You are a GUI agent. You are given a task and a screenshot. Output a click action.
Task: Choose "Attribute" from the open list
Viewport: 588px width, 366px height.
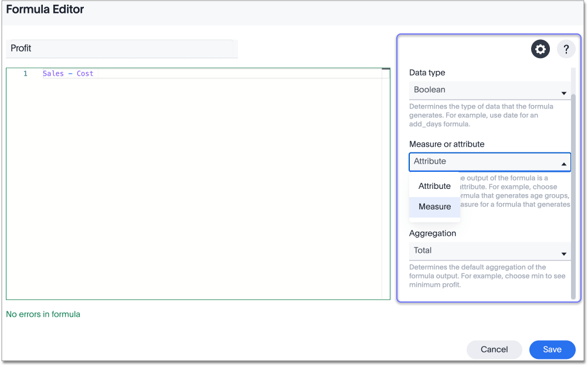tap(434, 186)
